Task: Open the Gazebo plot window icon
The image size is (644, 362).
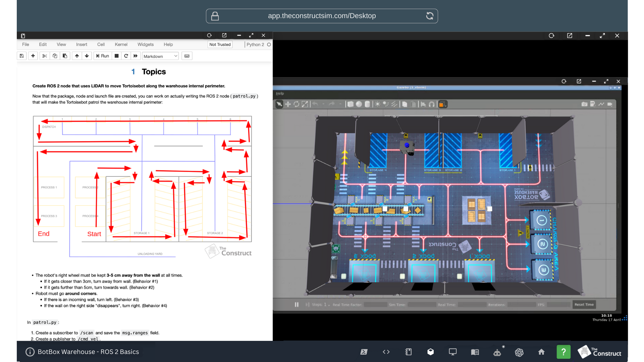Action: click(601, 104)
